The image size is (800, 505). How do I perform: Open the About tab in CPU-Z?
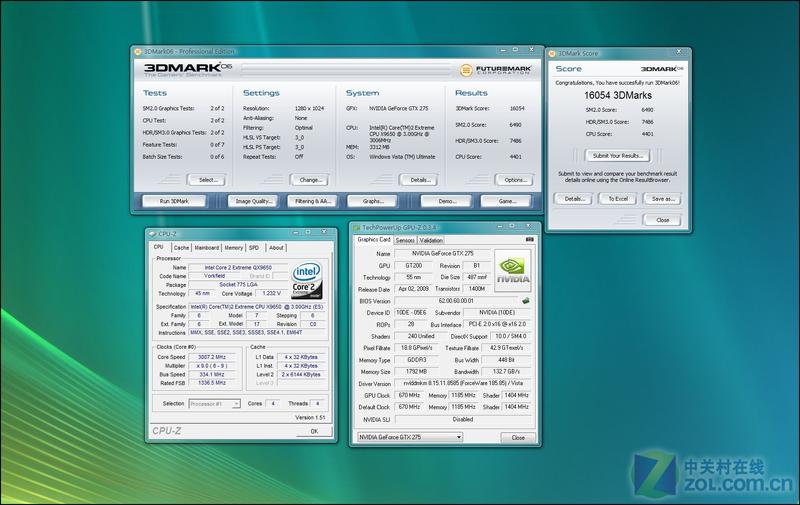click(277, 247)
